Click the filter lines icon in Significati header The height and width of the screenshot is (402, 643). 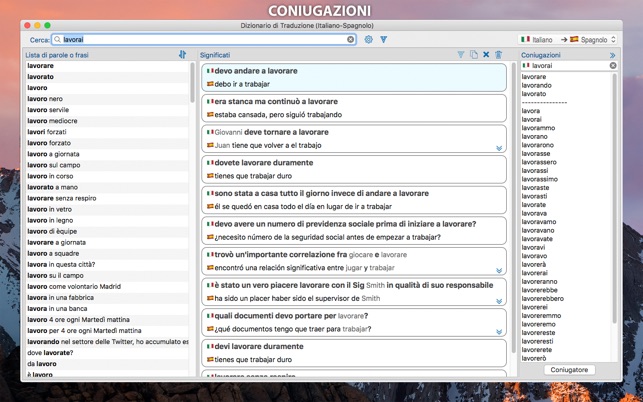461,55
